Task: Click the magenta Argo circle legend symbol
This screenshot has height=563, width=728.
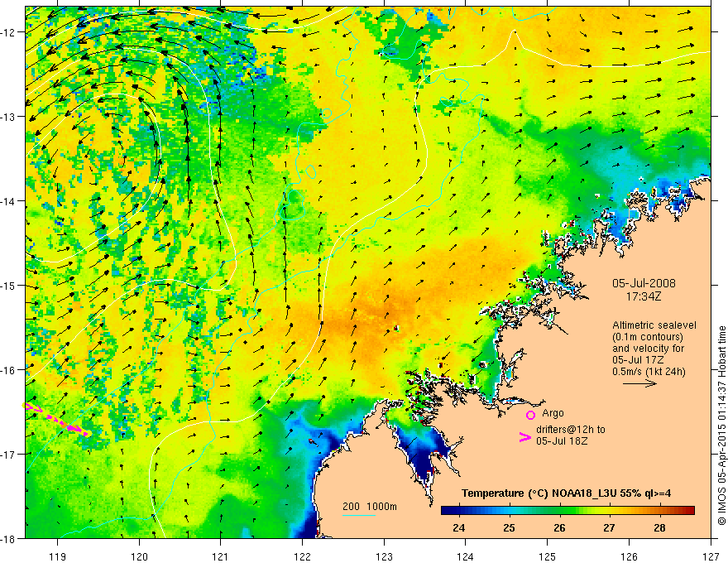Action: coord(530,415)
